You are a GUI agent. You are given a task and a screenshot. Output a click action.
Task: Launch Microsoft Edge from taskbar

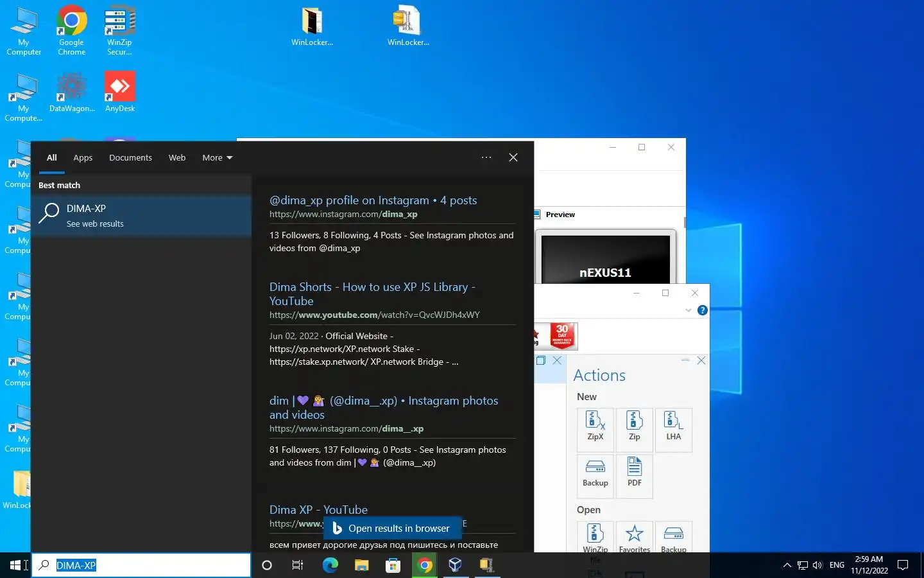(x=330, y=565)
